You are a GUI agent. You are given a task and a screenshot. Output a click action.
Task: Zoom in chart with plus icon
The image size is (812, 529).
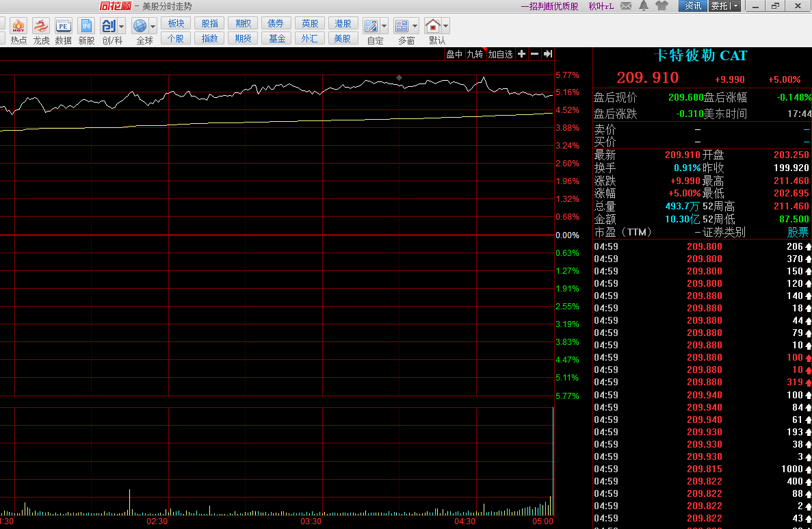(521, 54)
